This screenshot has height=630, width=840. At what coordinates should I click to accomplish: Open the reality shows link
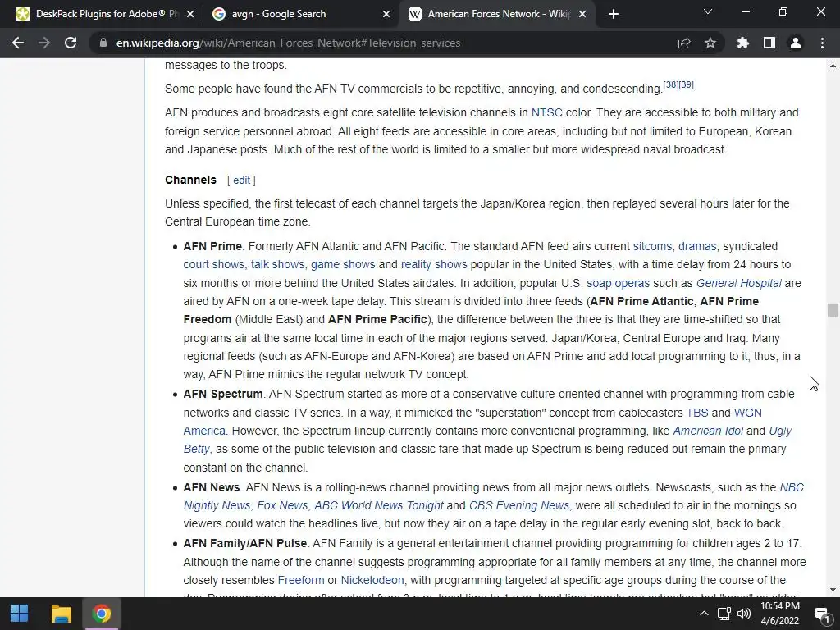pos(434,265)
